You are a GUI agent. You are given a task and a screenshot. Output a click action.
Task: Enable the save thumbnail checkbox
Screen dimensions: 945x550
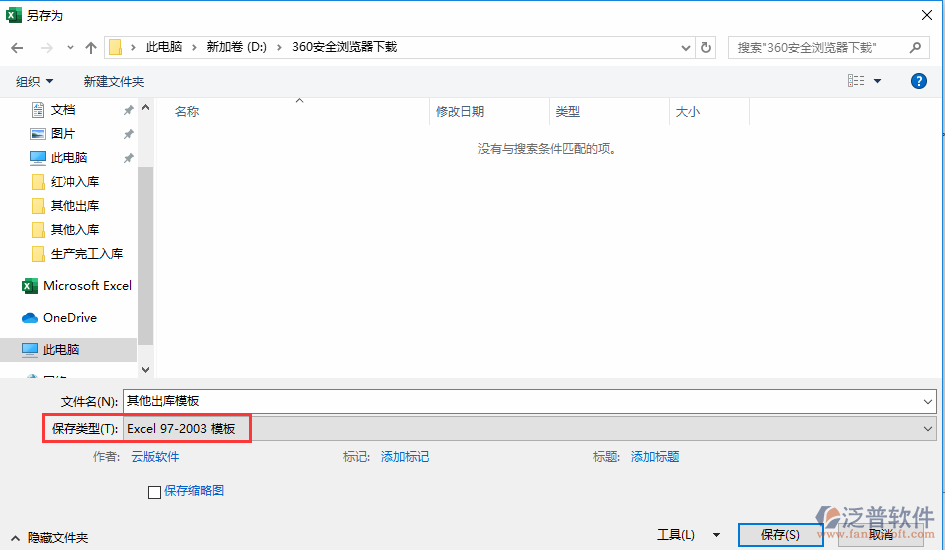pyautogui.click(x=154, y=492)
